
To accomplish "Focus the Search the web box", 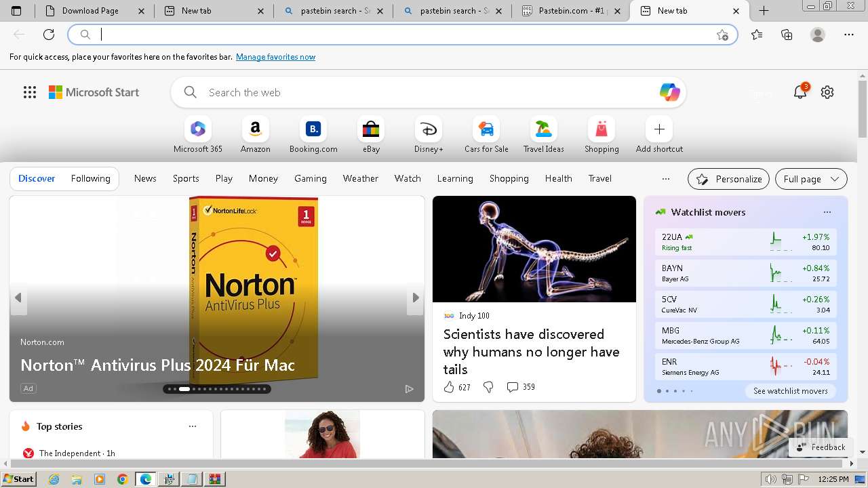I will click(x=429, y=92).
